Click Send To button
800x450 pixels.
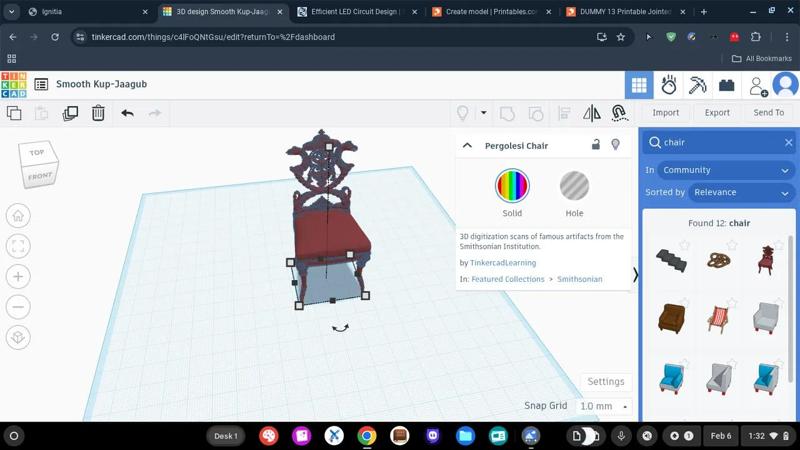pos(768,113)
